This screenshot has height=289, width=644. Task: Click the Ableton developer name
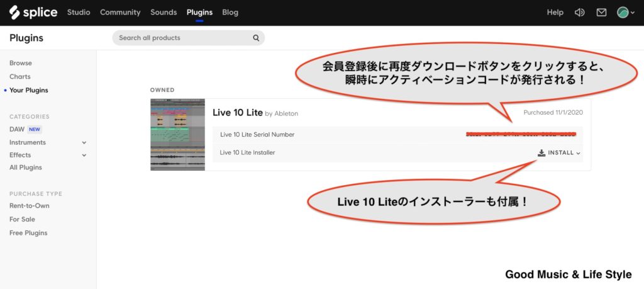coord(286,113)
